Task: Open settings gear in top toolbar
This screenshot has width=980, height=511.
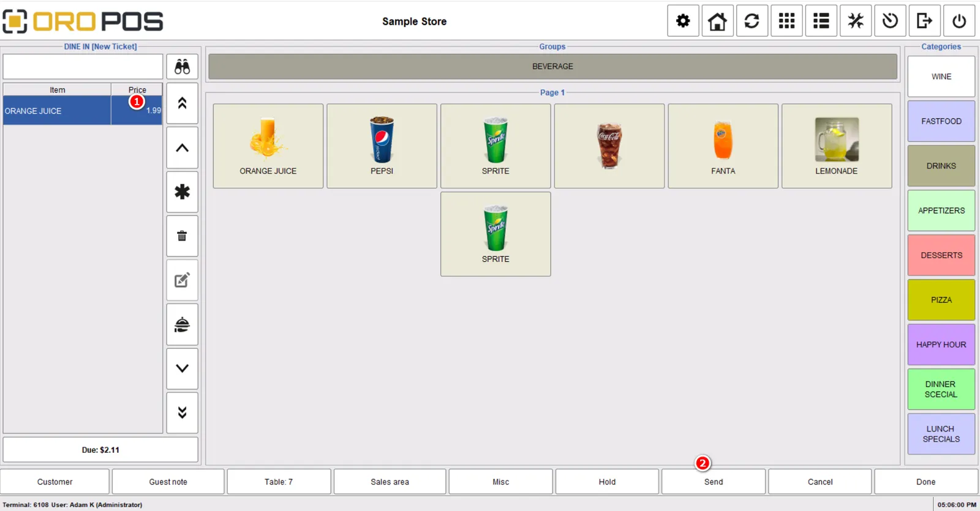Action: 683,21
